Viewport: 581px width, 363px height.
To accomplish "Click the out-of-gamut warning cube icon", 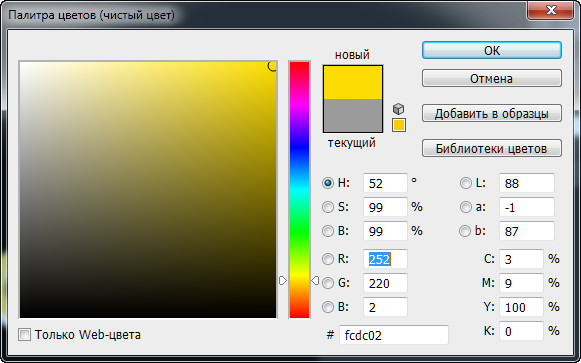I will pos(399,109).
